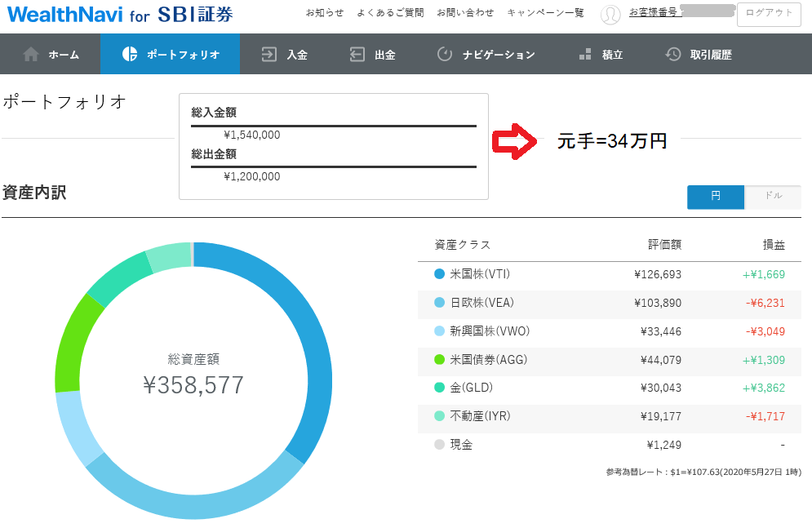The height and width of the screenshot is (528, 812).
Task: Click the +¥1,669 profit value
Action: 764,274
